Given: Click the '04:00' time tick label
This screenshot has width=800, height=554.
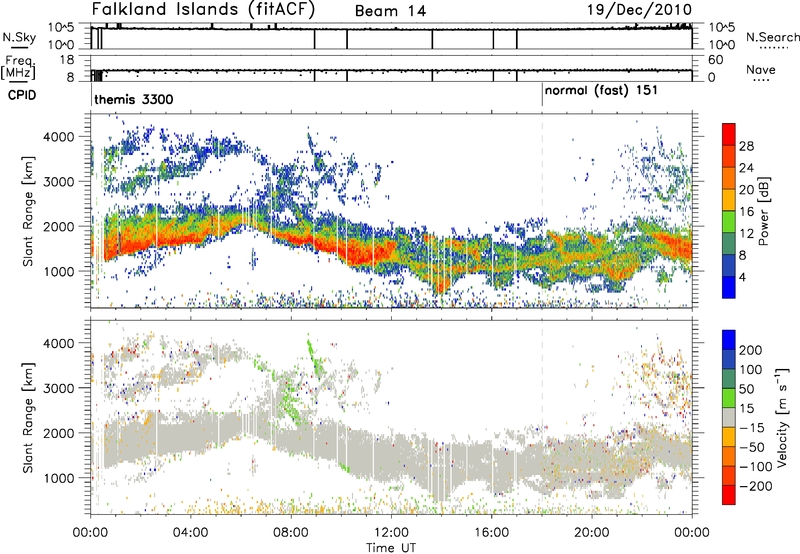Looking at the screenshot, I should pyautogui.click(x=191, y=533).
